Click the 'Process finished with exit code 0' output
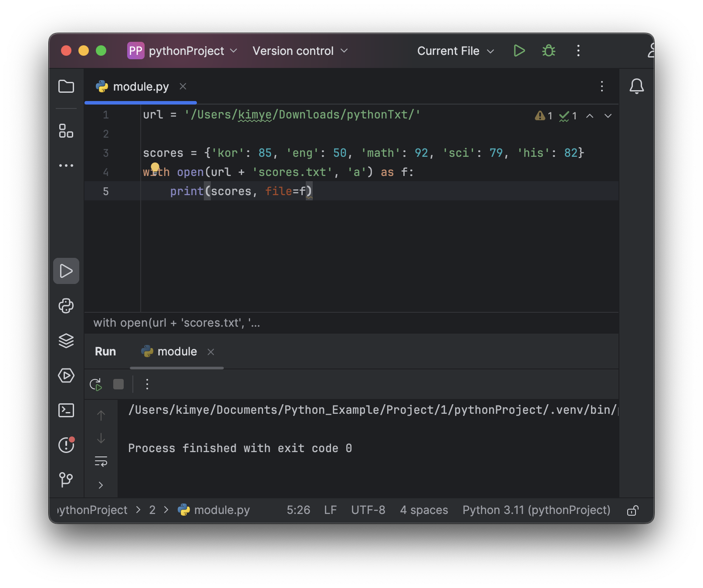This screenshot has height=588, width=703. 240,448
